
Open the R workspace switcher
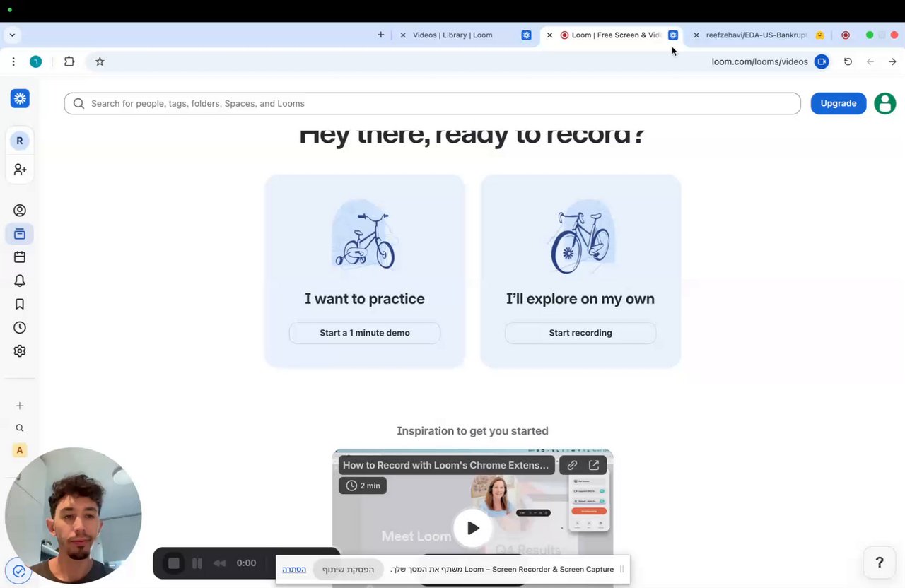tap(19, 141)
